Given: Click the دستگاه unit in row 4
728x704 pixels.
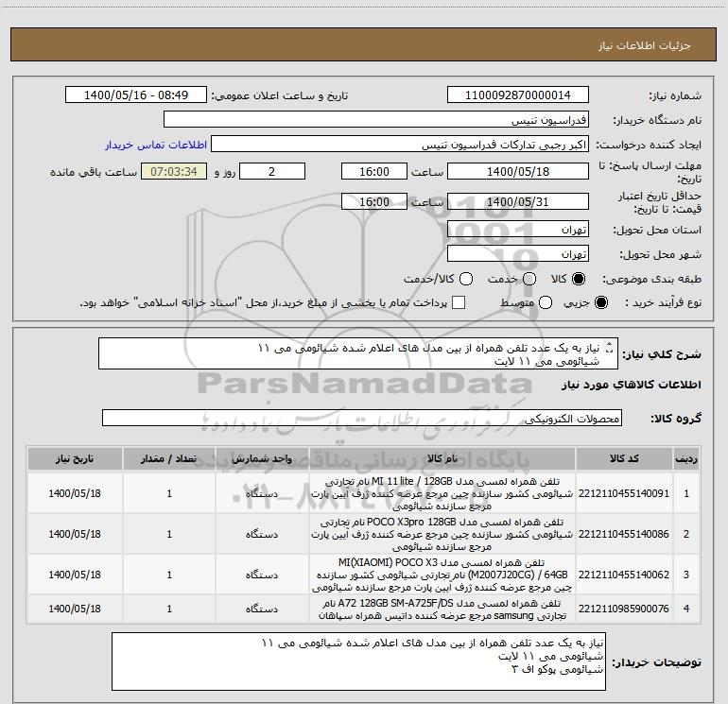Looking at the screenshot, I should click(262, 609).
